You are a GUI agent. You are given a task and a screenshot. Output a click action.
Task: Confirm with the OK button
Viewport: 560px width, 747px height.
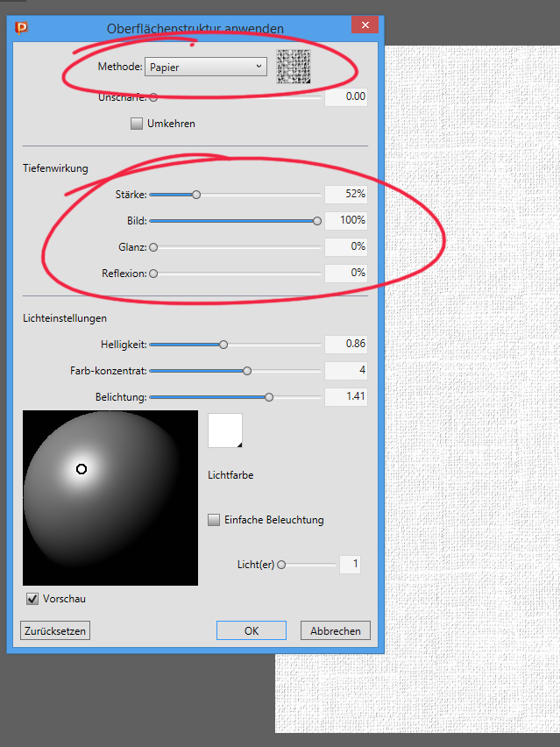(x=252, y=630)
